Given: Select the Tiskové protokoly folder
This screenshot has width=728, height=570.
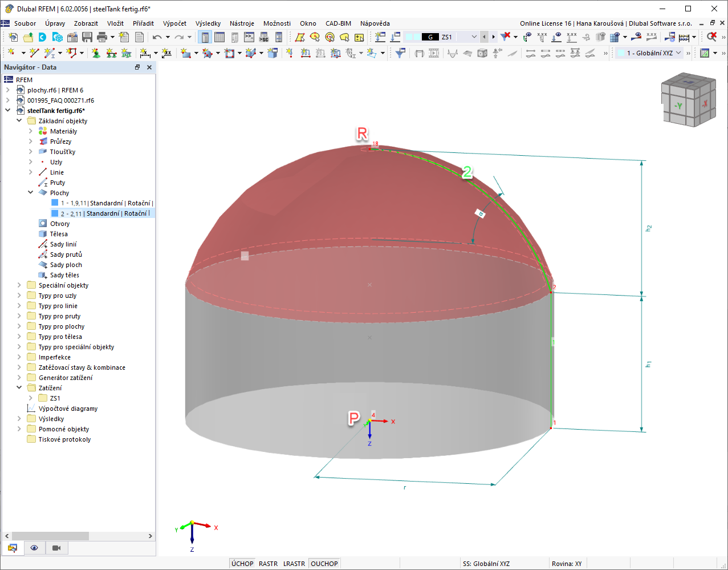Looking at the screenshot, I should click(x=64, y=439).
